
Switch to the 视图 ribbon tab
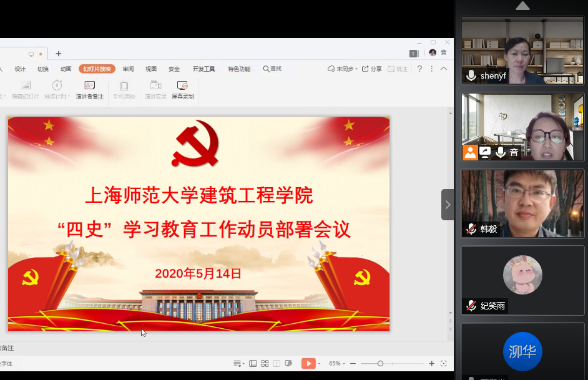pyautogui.click(x=151, y=69)
